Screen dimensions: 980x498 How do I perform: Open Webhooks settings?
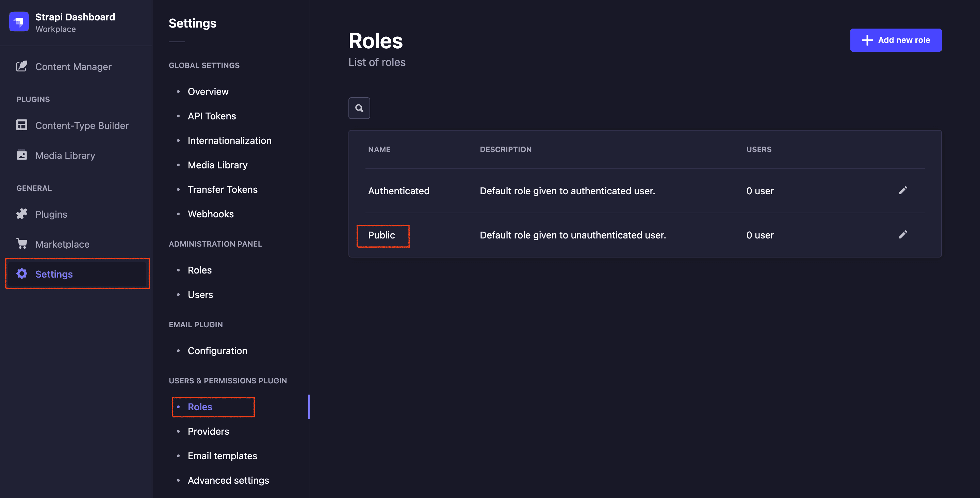(x=211, y=214)
